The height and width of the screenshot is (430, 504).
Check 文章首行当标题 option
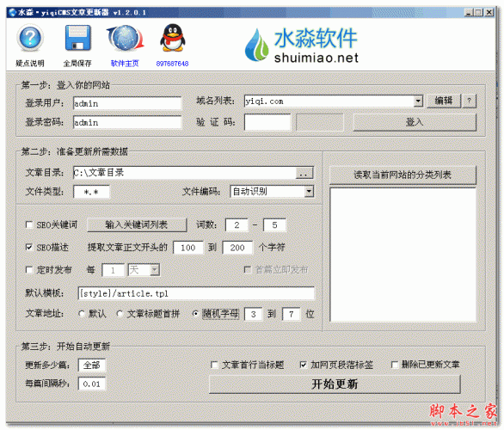coord(214,365)
